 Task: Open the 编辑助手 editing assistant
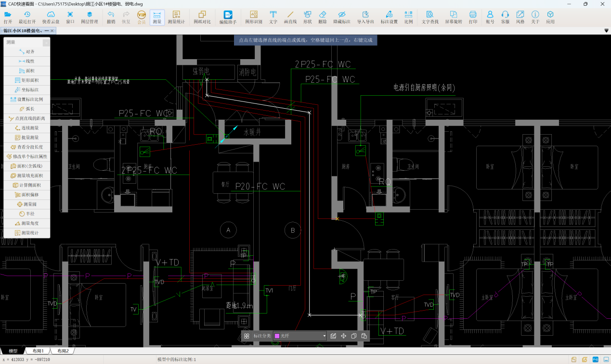228,17
